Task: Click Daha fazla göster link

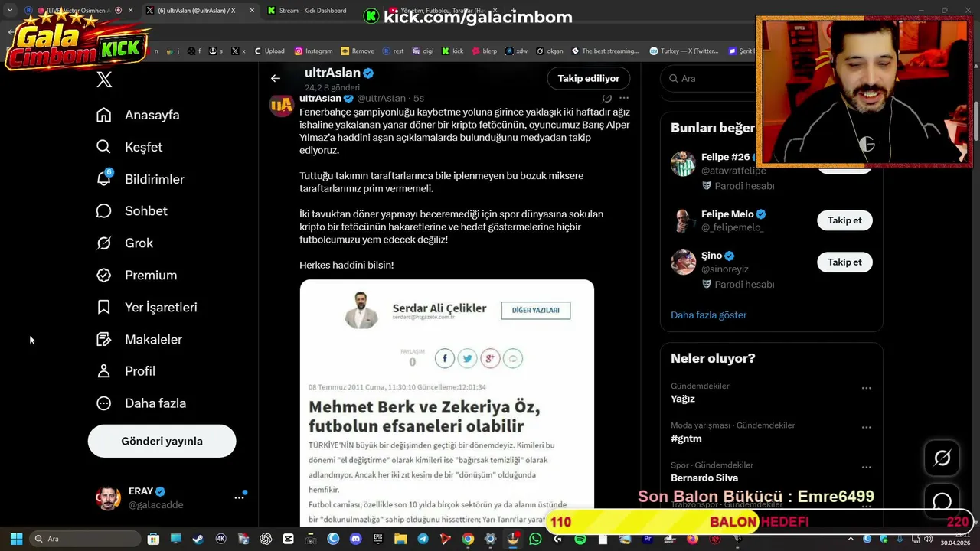Action: (708, 315)
